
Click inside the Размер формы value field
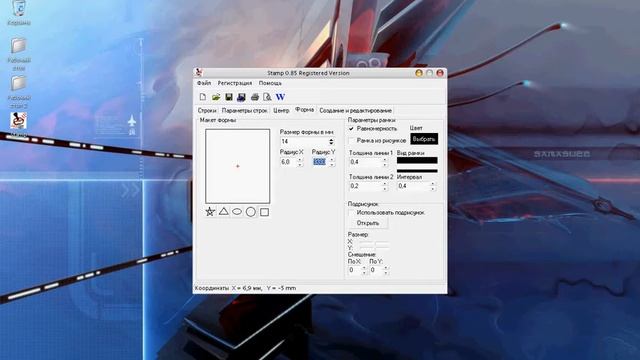coord(304,141)
